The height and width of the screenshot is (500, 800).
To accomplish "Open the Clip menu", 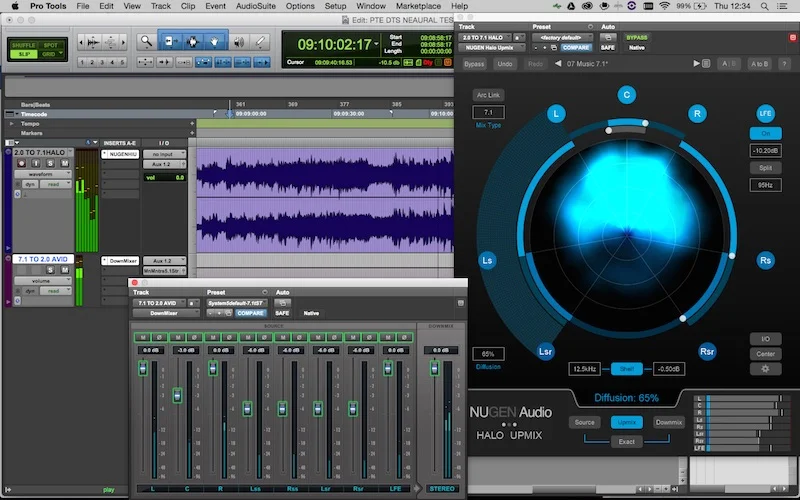I will coord(188,6).
